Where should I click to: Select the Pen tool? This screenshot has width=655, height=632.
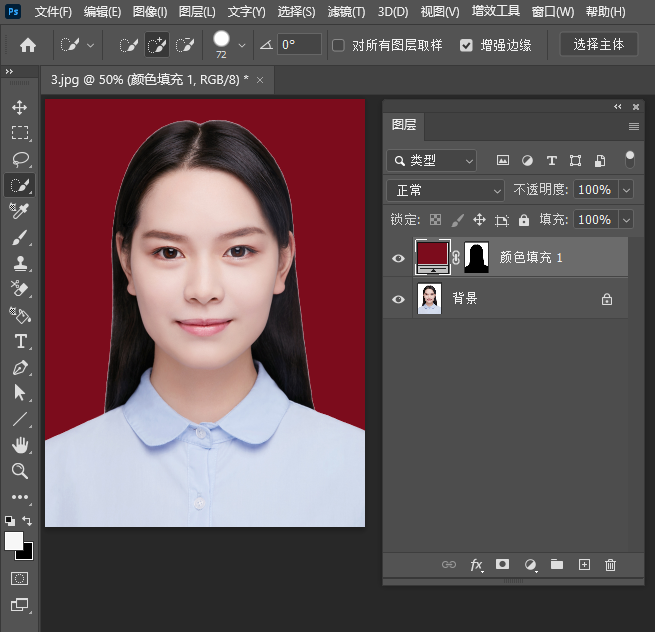20,367
